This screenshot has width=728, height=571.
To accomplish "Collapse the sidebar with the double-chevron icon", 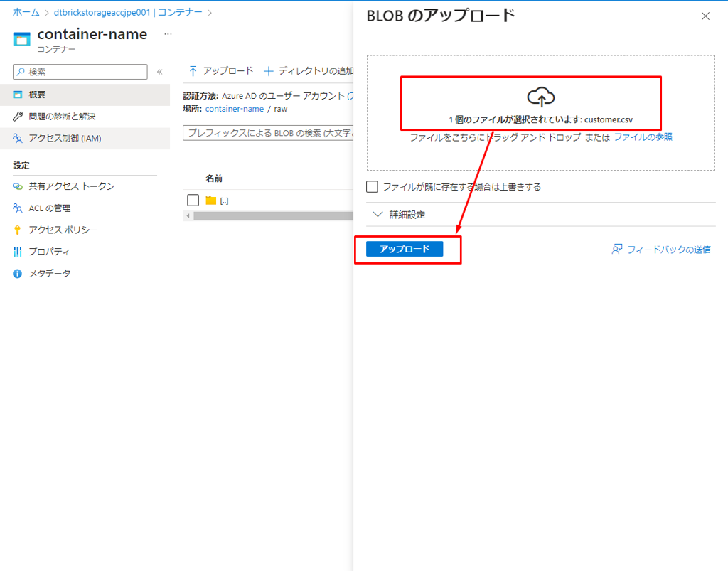I will tap(160, 72).
